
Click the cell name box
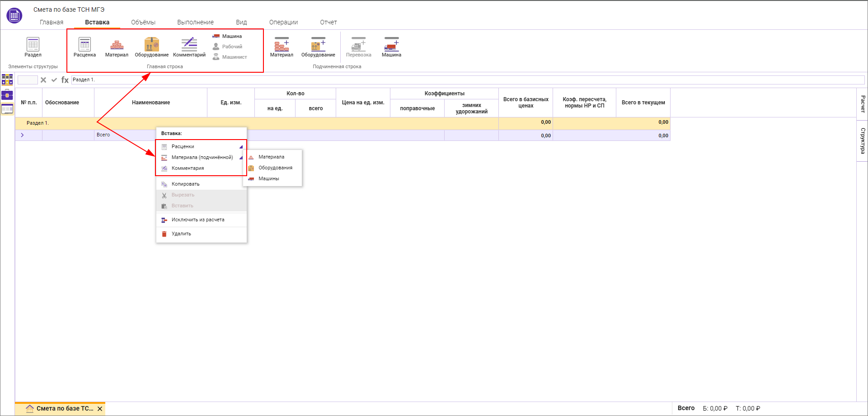tap(28, 80)
